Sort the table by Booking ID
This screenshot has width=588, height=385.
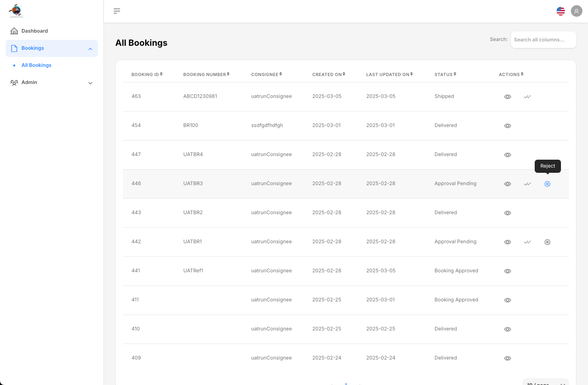(x=147, y=74)
